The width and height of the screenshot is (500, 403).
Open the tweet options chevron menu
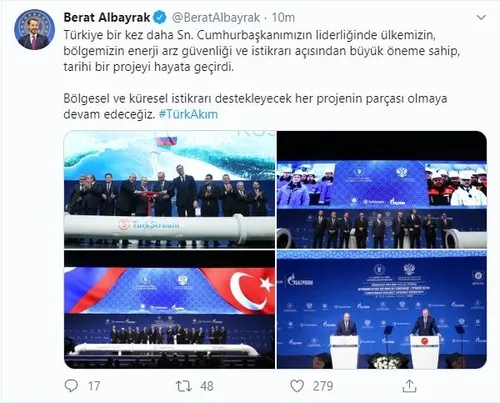pos(481,17)
